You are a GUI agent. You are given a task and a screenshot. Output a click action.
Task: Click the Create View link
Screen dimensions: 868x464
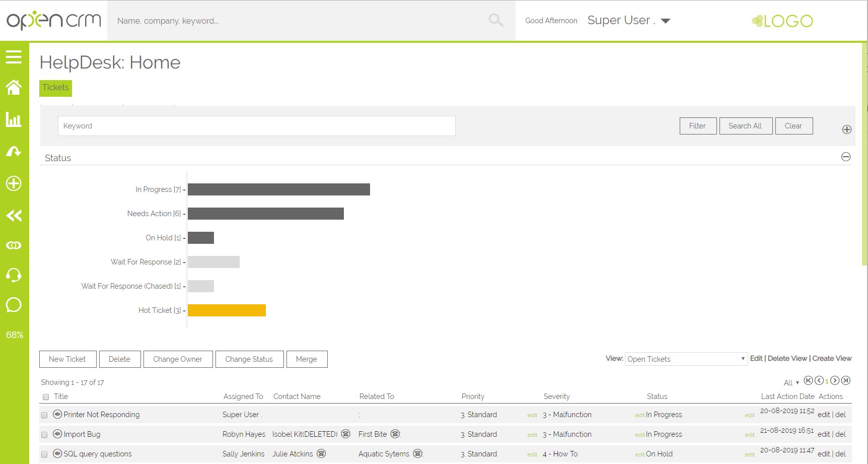point(832,358)
